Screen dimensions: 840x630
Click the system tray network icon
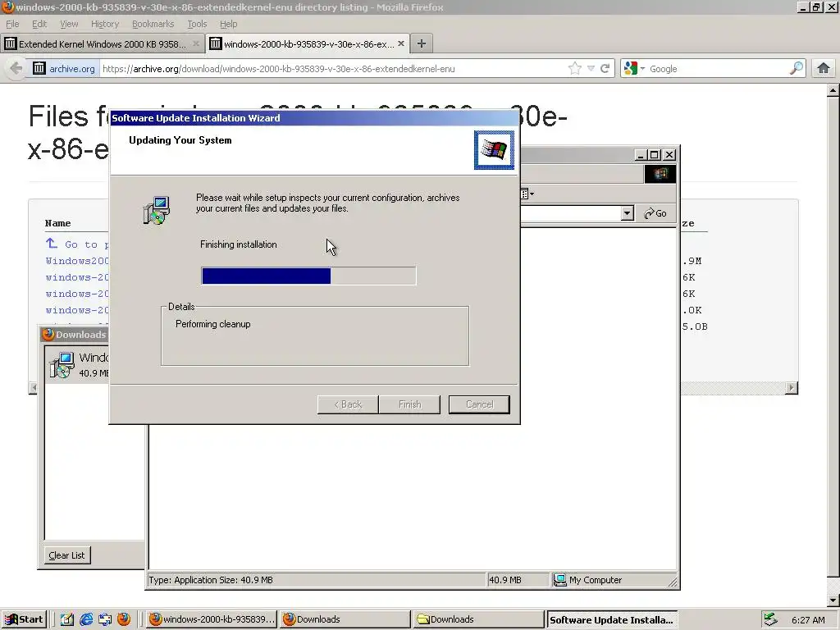(770, 619)
